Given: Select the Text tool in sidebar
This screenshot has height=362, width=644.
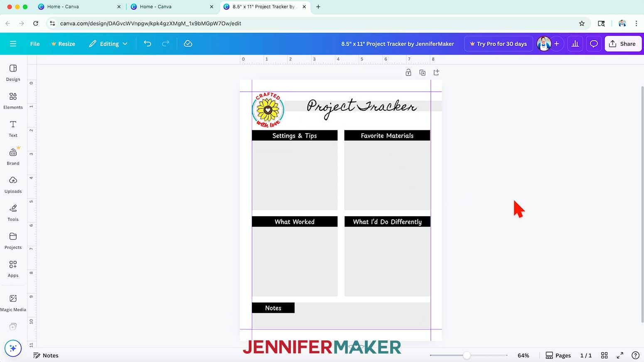Looking at the screenshot, I should pyautogui.click(x=13, y=129).
